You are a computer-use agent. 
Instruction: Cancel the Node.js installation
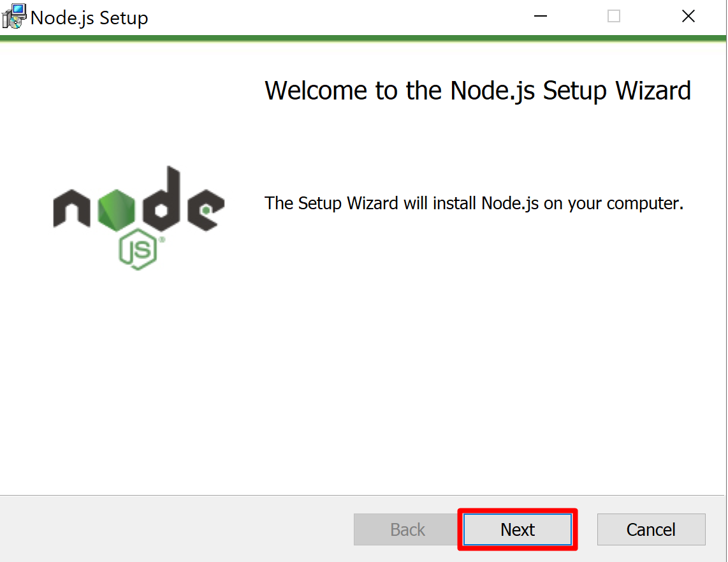[x=651, y=529]
